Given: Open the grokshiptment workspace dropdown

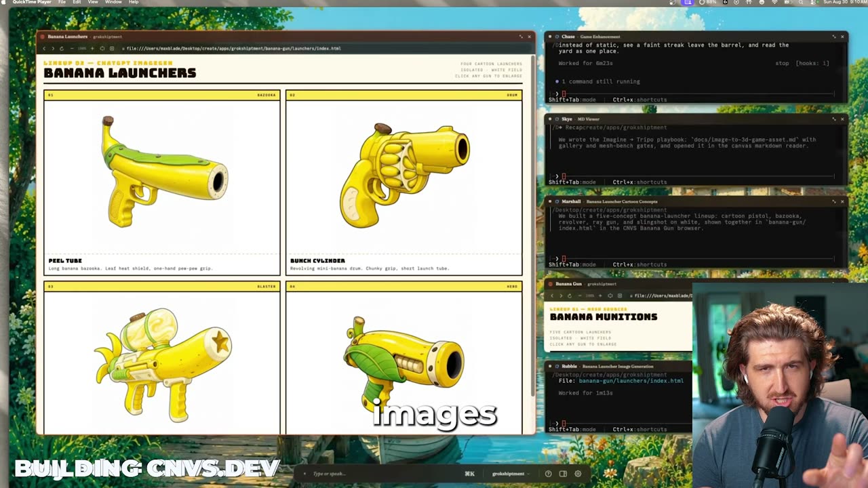Looking at the screenshot, I should (511, 474).
